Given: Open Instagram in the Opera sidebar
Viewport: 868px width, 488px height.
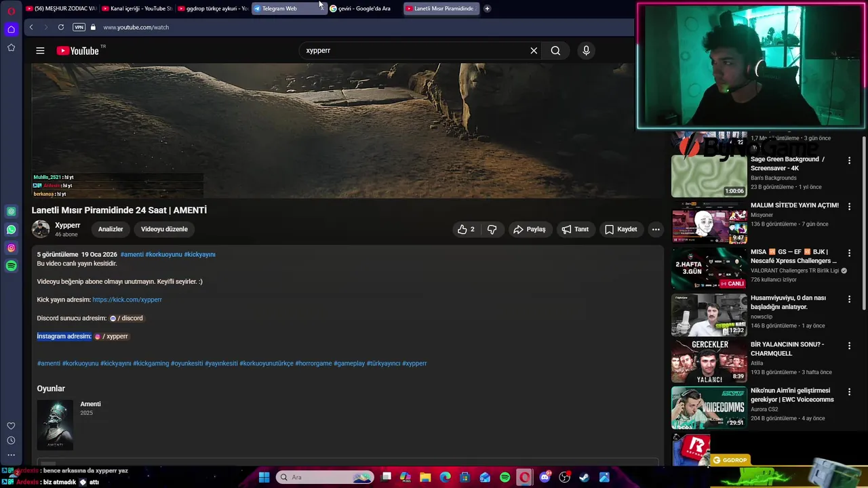Looking at the screenshot, I should click(11, 248).
